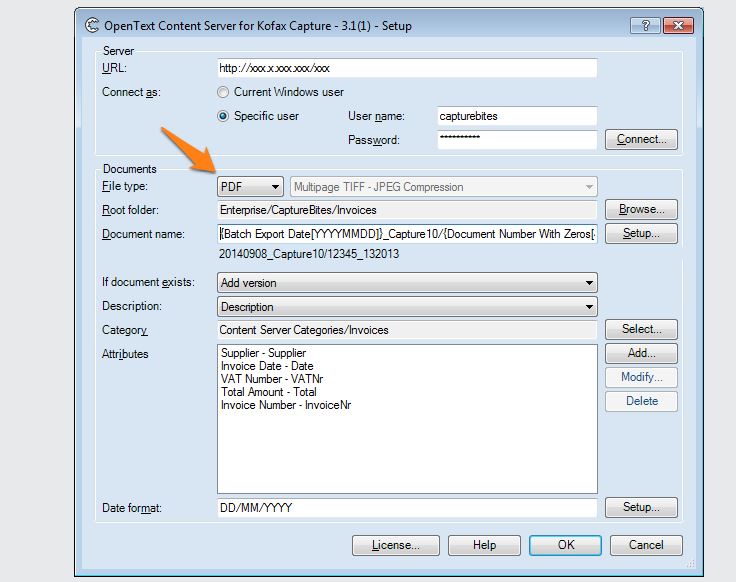Viewport: 736px width, 582px height.
Task: Open Setup... for Document name
Action: (x=641, y=233)
